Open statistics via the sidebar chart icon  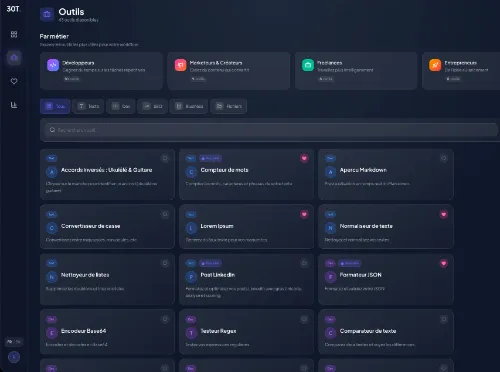14,105
